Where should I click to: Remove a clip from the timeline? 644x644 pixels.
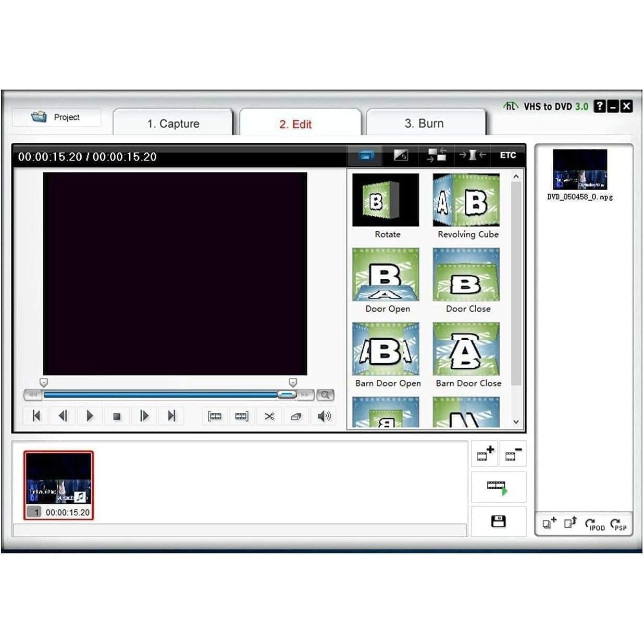click(513, 453)
